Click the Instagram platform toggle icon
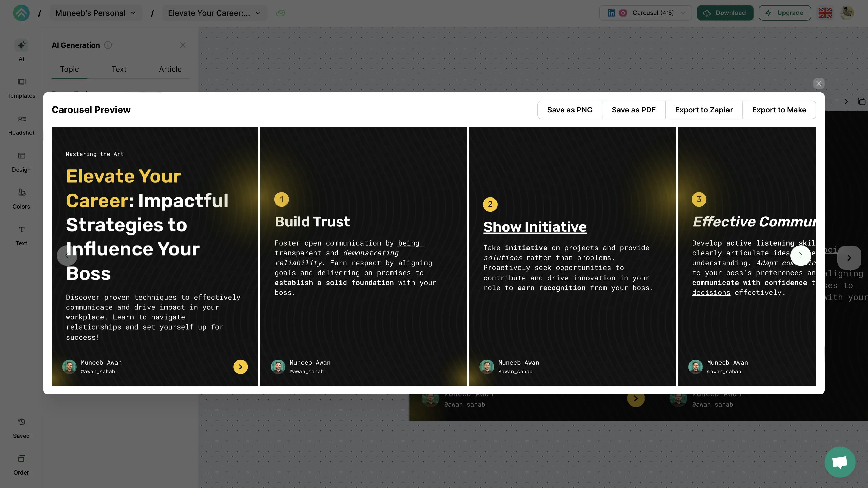The image size is (868, 488). (622, 12)
